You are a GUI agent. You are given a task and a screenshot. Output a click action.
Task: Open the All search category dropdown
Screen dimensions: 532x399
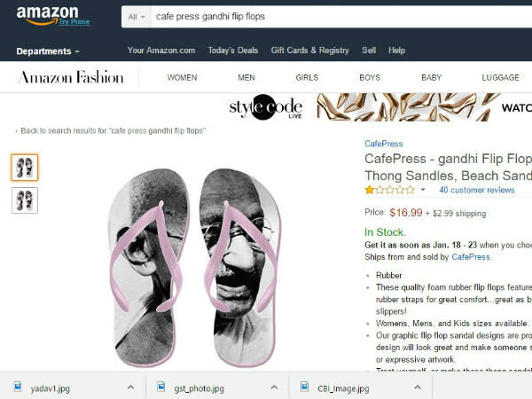pyautogui.click(x=137, y=17)
